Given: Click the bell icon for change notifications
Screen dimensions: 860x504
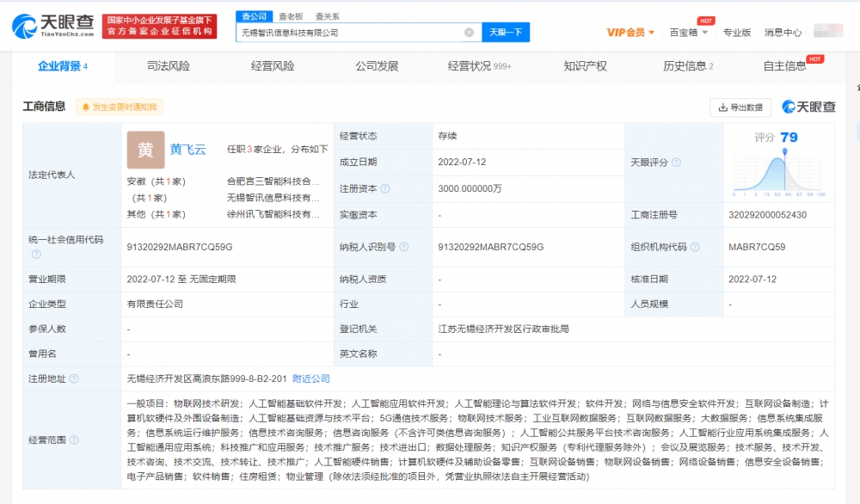Looking at the screenshot, I should 84,108.
